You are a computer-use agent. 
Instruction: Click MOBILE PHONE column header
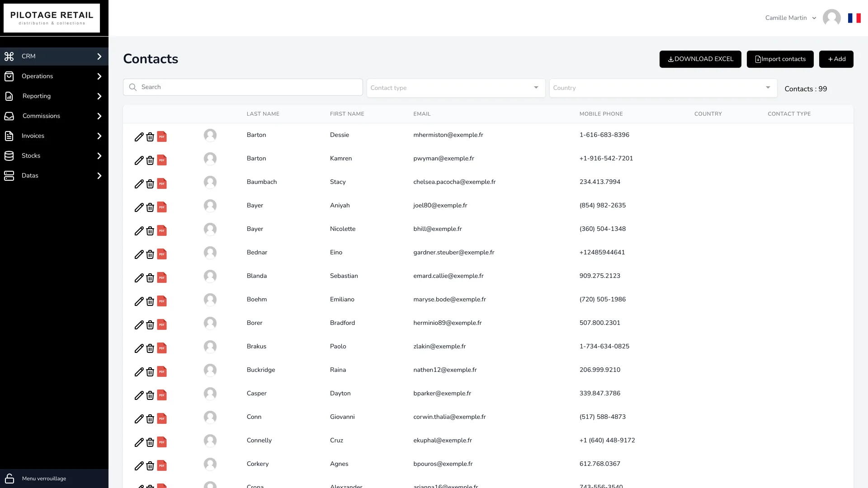pos(601,114)
